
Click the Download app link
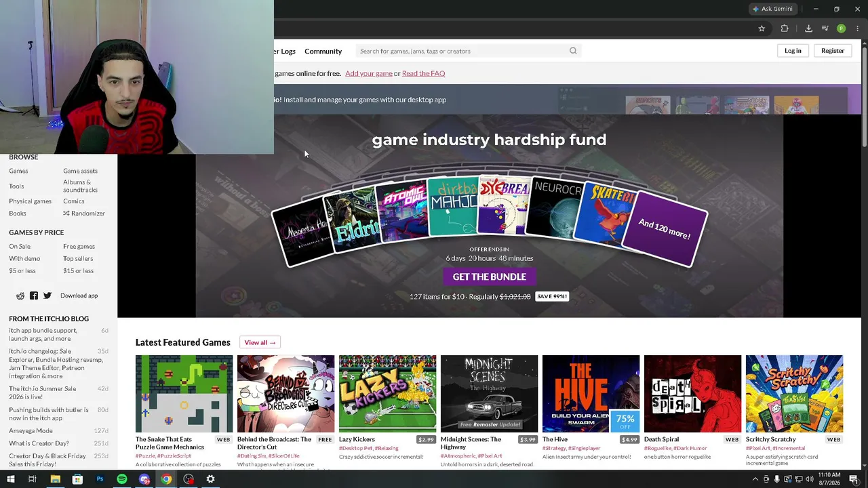point(79,296)
